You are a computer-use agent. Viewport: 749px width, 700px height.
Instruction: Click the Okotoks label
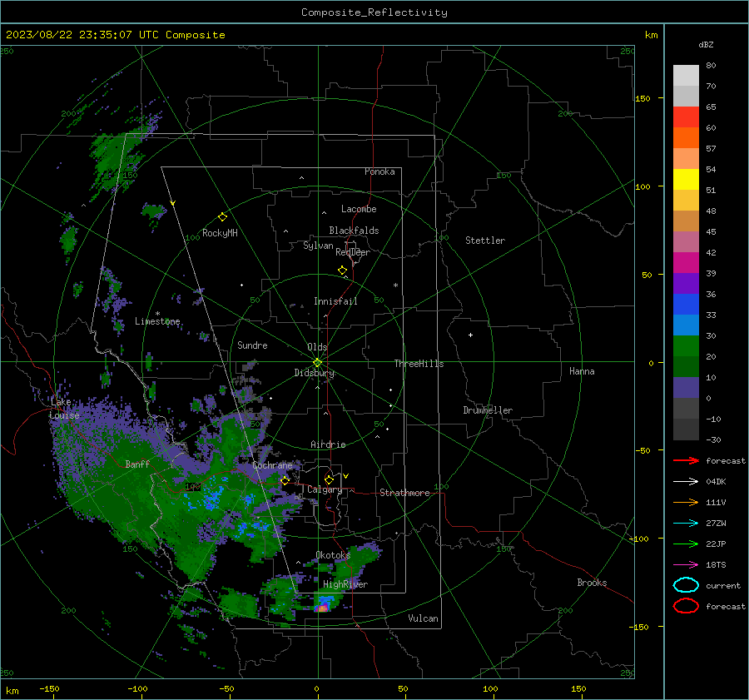coord(333,555)
